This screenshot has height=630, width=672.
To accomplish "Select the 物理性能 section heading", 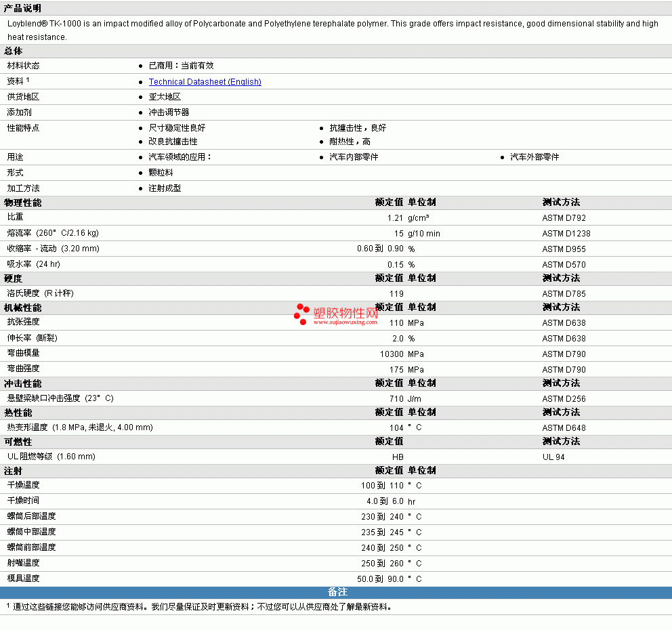I will click(23, 203).
